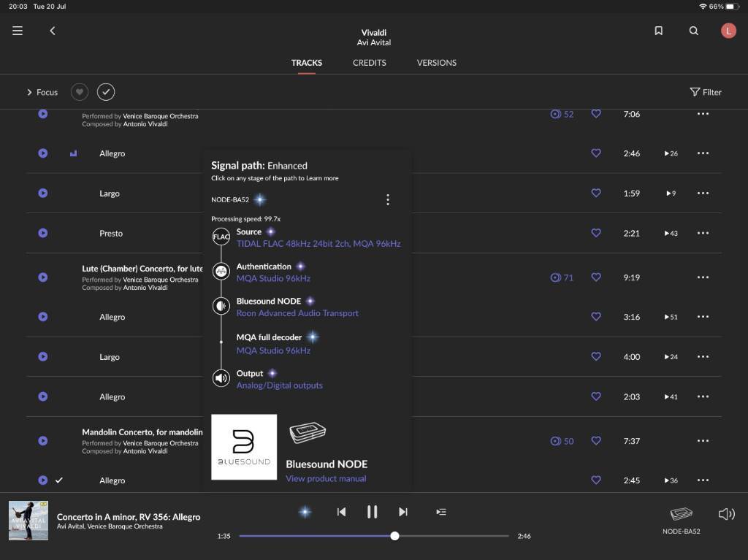Image resolution: width=748 pixels, height=560 pixels.
Task: Click the MQA Authentication stage icon
Action: point(221,272)
